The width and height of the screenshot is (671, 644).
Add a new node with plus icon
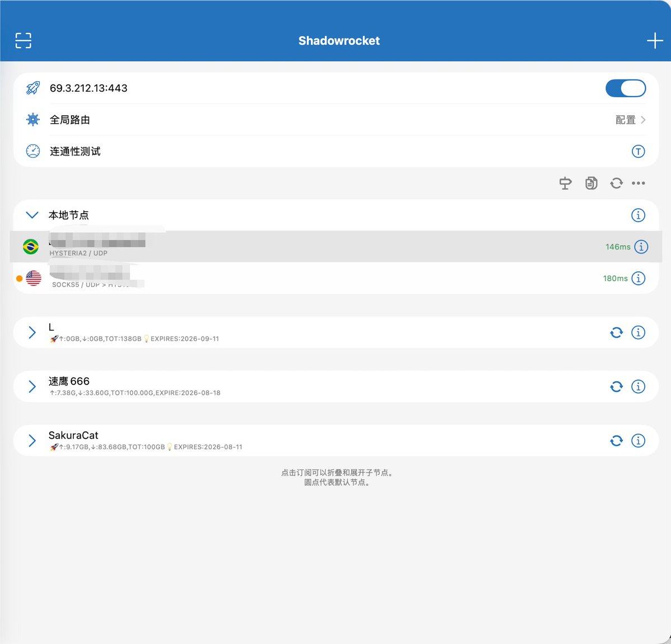(x=655, y=40)
